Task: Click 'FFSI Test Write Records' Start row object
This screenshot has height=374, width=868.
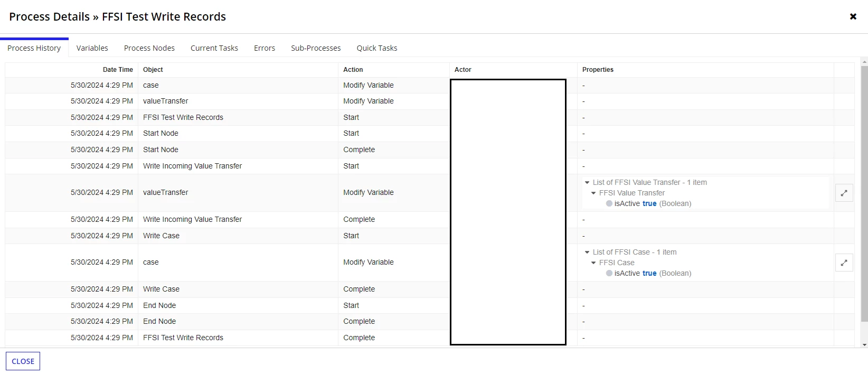Action: [183, 117]
